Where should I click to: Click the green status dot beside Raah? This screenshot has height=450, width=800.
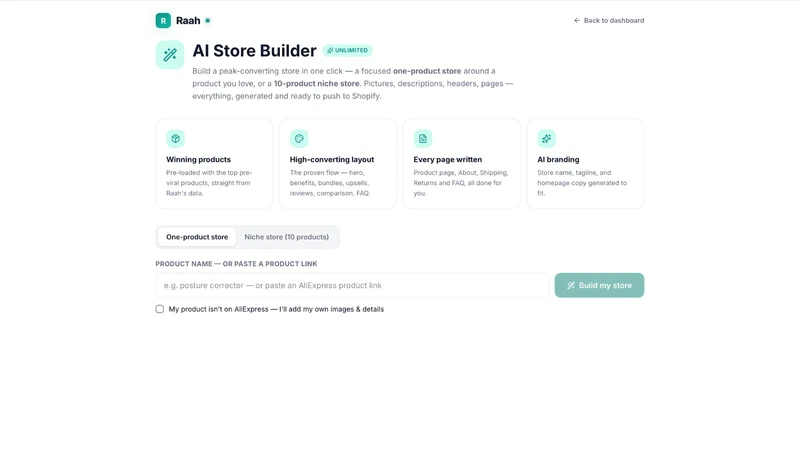click(208, 20)
